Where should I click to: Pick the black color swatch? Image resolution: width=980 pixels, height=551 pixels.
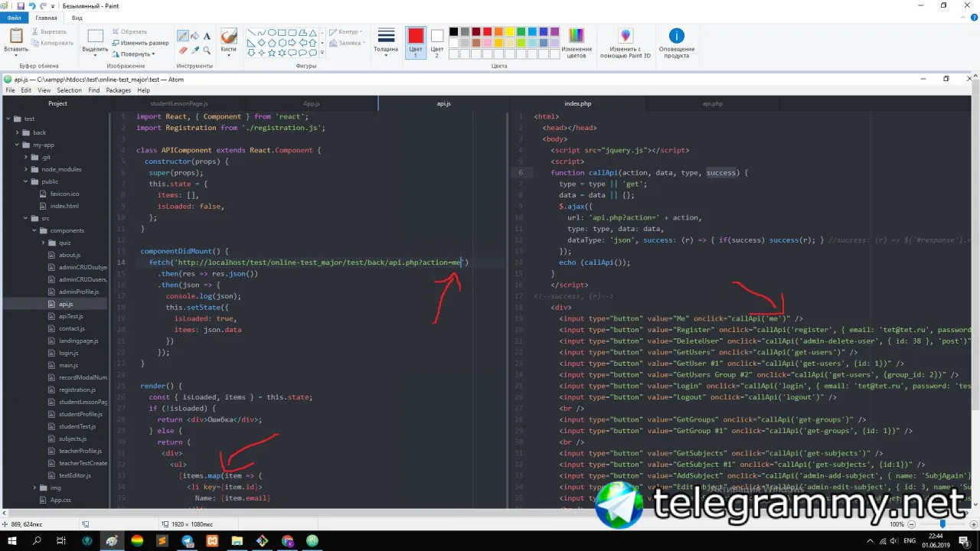454,32
